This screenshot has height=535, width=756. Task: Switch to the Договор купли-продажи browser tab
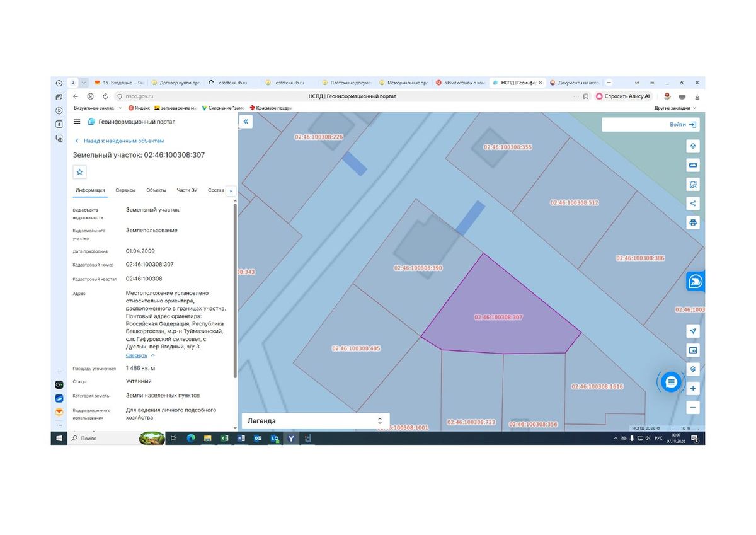pos(176,83)
